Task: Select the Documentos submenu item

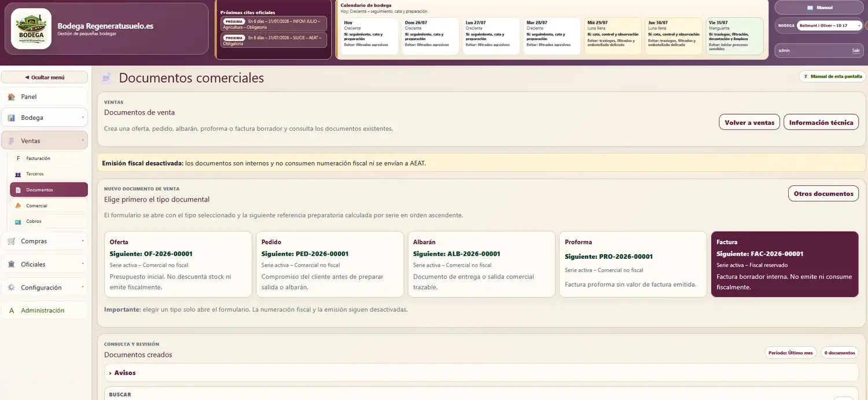Action: [x=49, y=190]
